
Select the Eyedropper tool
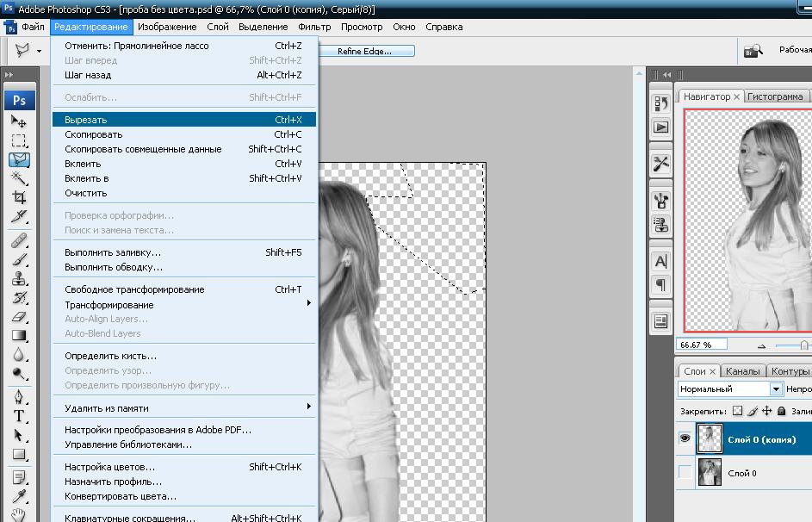pyautogui.click(x=19, y=496)
